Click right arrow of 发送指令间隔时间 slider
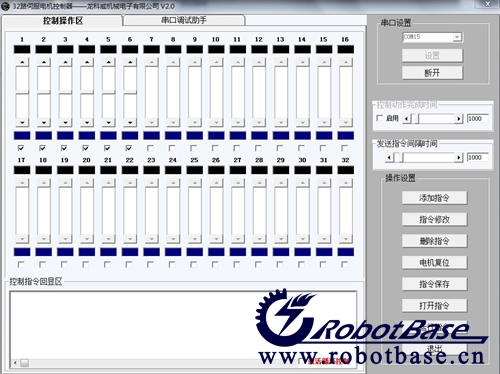 click(x=459, y=158)
